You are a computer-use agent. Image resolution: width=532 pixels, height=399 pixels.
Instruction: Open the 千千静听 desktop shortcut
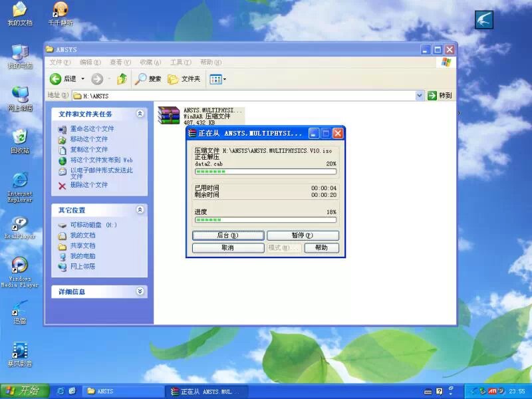(61, 13)
